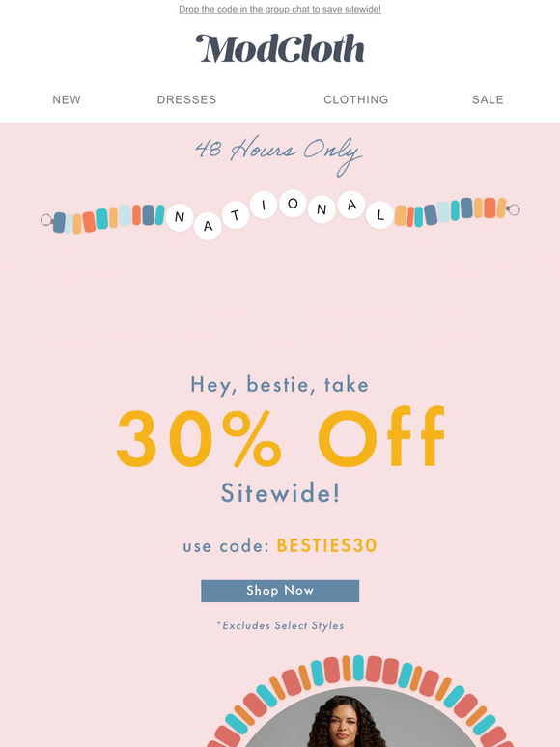Click the '48 Hours Only' script text

point(278,153)
